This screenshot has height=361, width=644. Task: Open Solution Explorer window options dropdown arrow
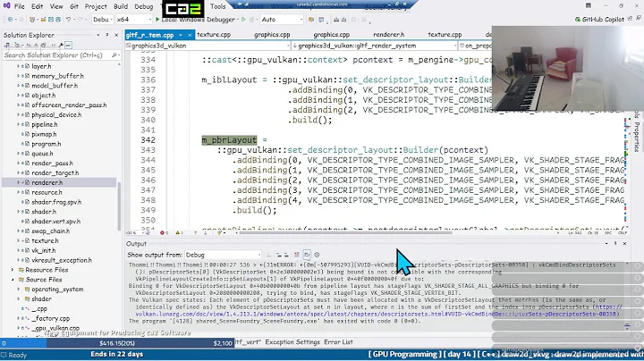[98, 35]
